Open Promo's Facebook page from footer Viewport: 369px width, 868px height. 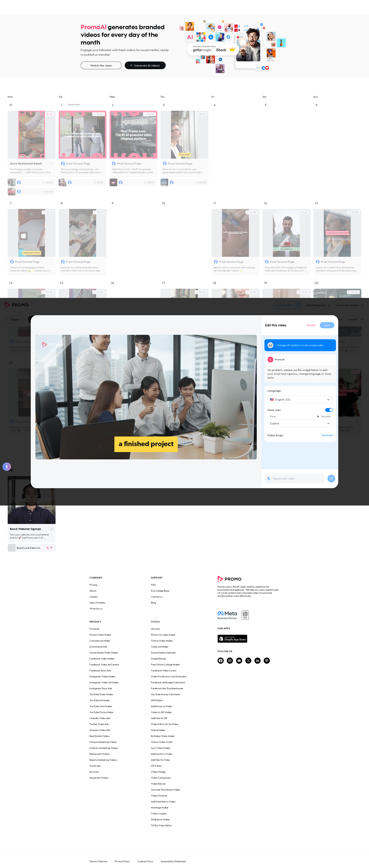[x=220, y=660]
